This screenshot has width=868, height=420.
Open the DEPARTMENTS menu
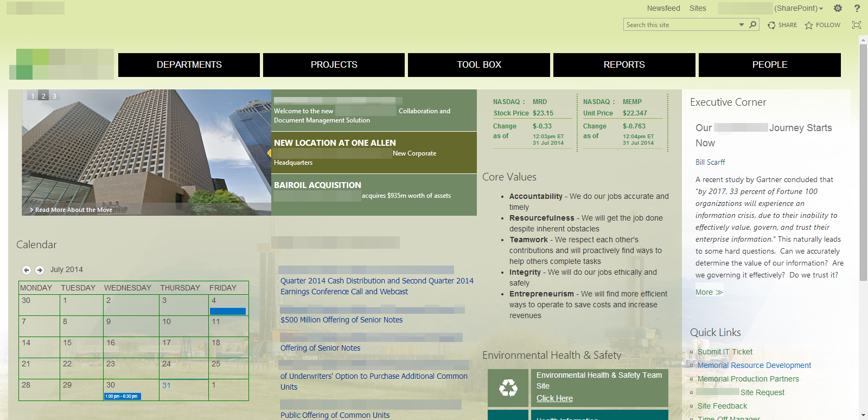tap(189, 65)
